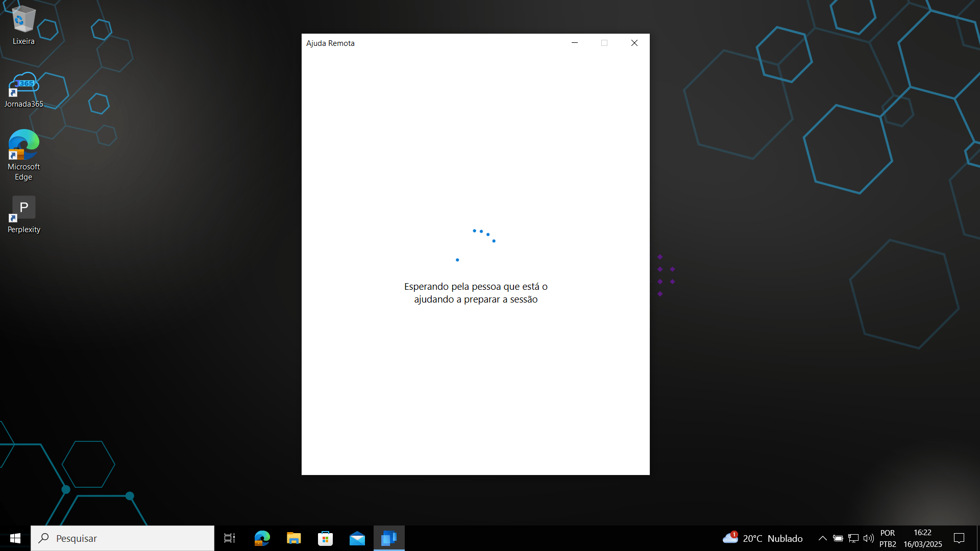Launch Microsoft Edge from the desktop
Image resolution: width=980 pixels, height=551 pixels.
(x=23, y=155)
